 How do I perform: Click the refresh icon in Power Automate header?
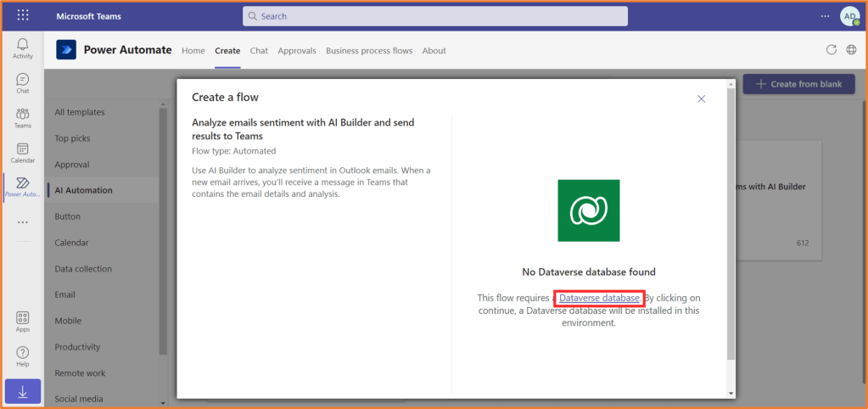click(832, 50)
